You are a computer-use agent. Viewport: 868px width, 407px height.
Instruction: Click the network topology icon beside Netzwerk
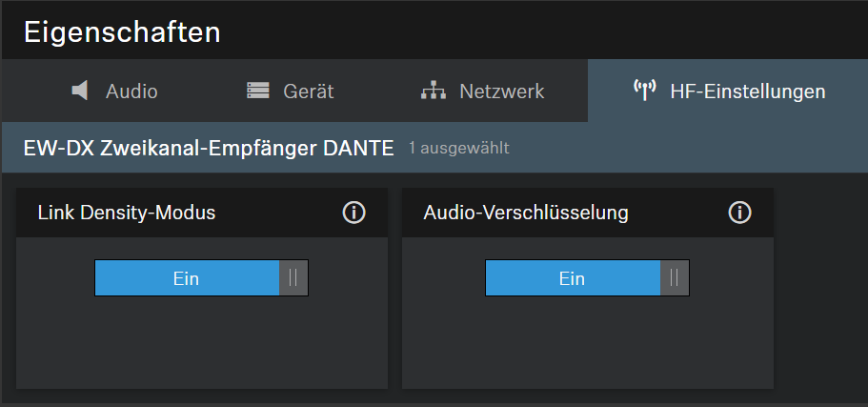point(434,92)
